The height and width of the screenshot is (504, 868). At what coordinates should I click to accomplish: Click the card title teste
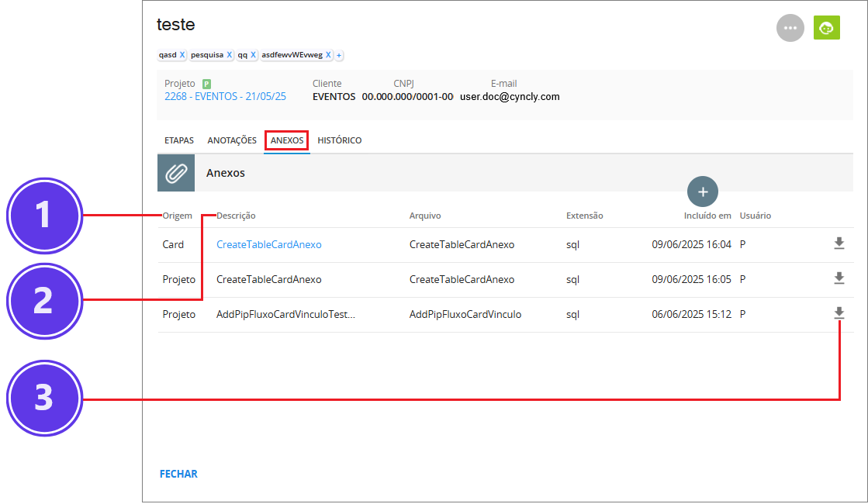(175, 24)
